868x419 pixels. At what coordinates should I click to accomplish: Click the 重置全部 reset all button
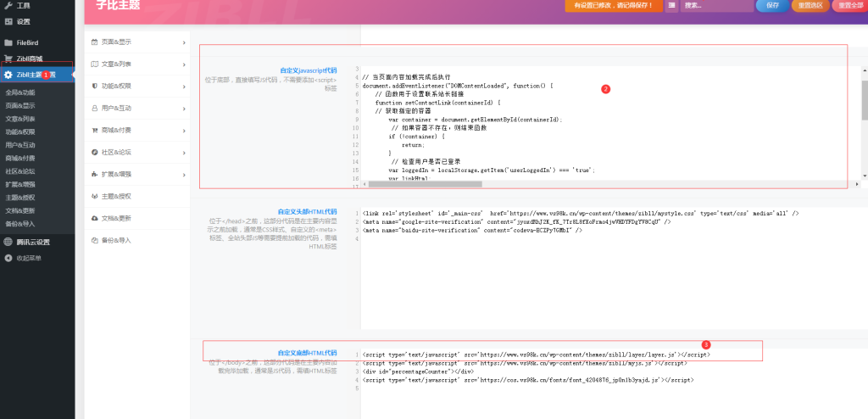849,5
